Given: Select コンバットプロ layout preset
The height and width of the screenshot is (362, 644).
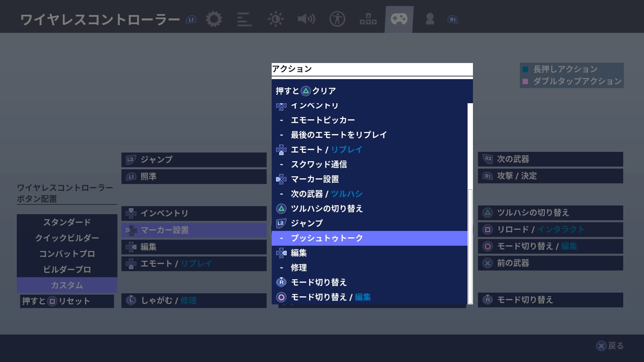Looking at the screenshot, I should coord(67,254).
